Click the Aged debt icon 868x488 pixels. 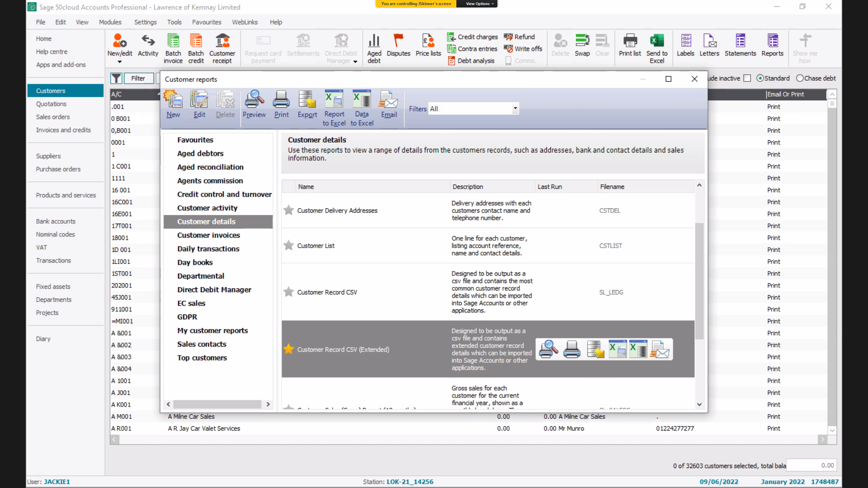(x=374, y=47)
